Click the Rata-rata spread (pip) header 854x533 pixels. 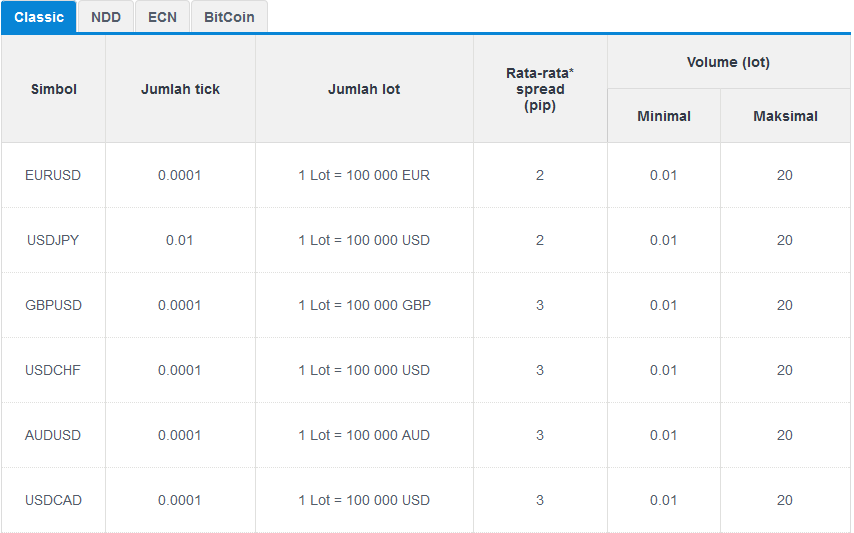[x=540, y=89]
